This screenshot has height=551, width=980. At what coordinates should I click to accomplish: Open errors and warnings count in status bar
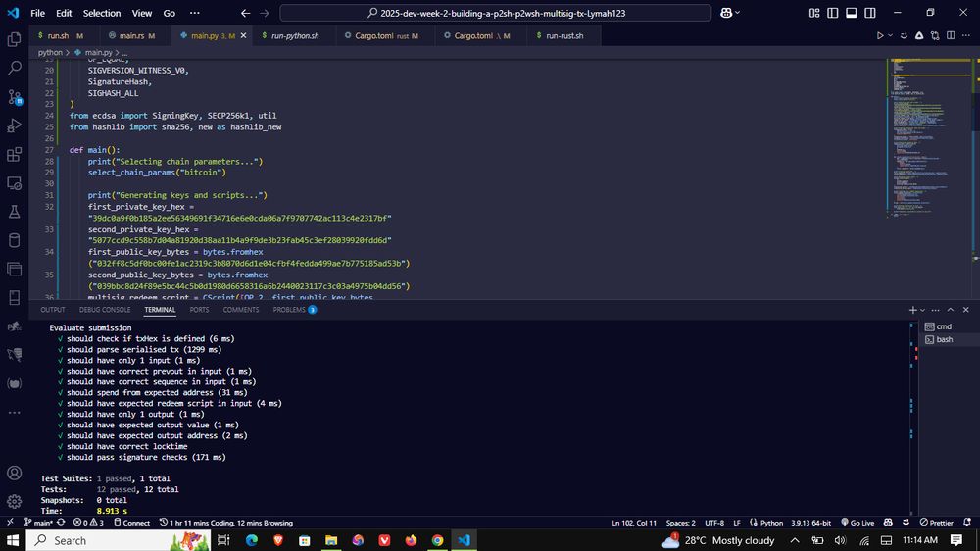88,523
